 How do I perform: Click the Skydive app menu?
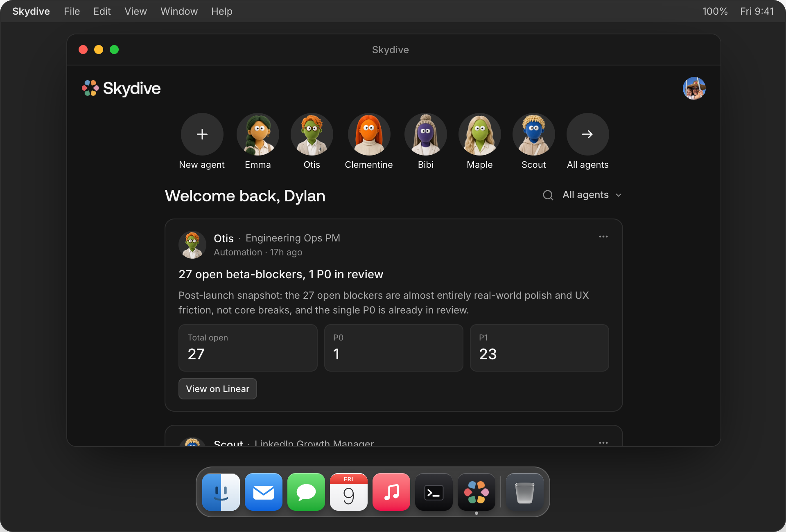click(31, 11)
